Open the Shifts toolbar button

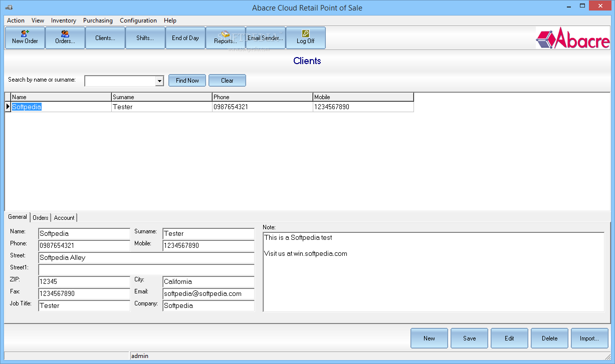tap(145, 38)
